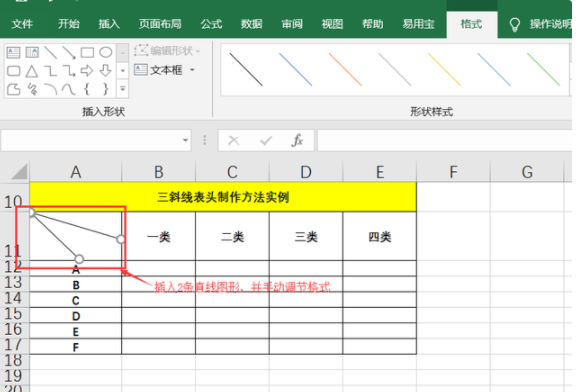Switch to the 视图 ribbon tab
The height and width of the screenshot is (392, 579).
coord(332,24)
